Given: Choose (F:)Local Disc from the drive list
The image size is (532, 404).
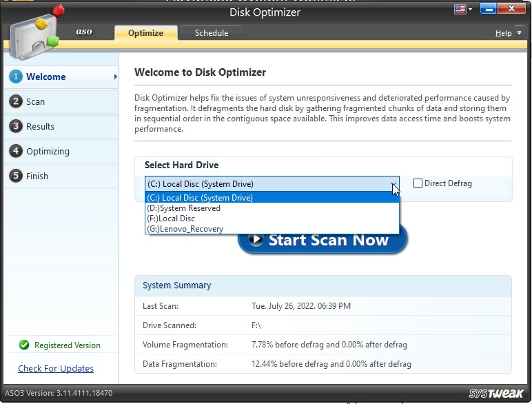Looking at the screenshot, I should click(x=272, y=219).
